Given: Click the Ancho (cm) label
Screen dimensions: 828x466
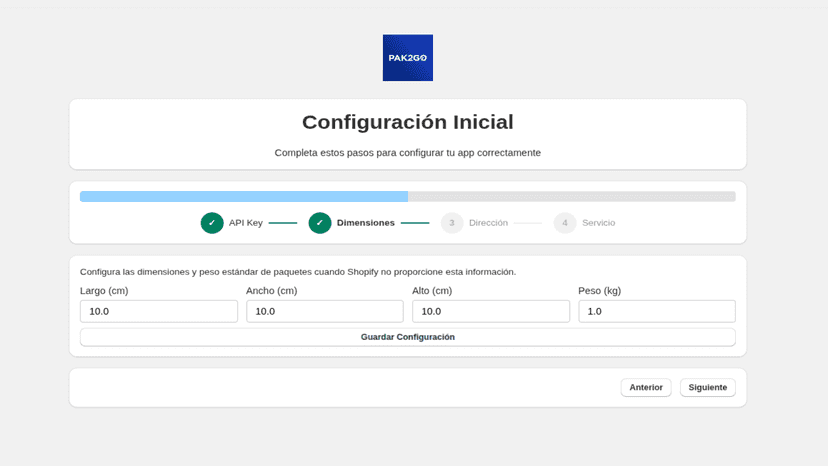Looking at the screenshot, I should [x=271, y=291].
